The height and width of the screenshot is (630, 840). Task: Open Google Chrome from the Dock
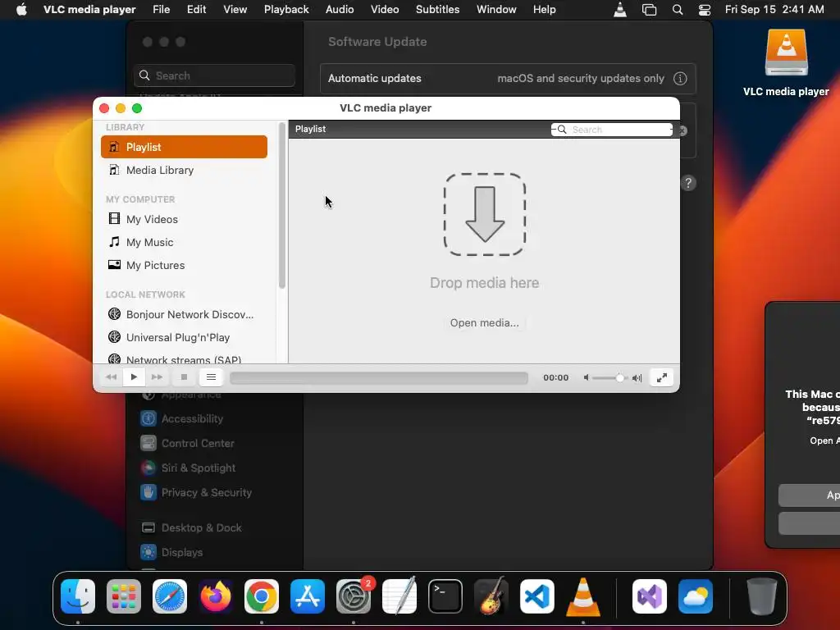click(262, 596)
